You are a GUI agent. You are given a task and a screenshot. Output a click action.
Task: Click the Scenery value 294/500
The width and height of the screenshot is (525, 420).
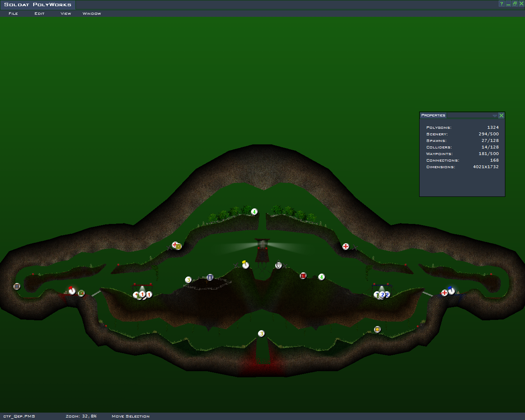[x=488, y=134]
